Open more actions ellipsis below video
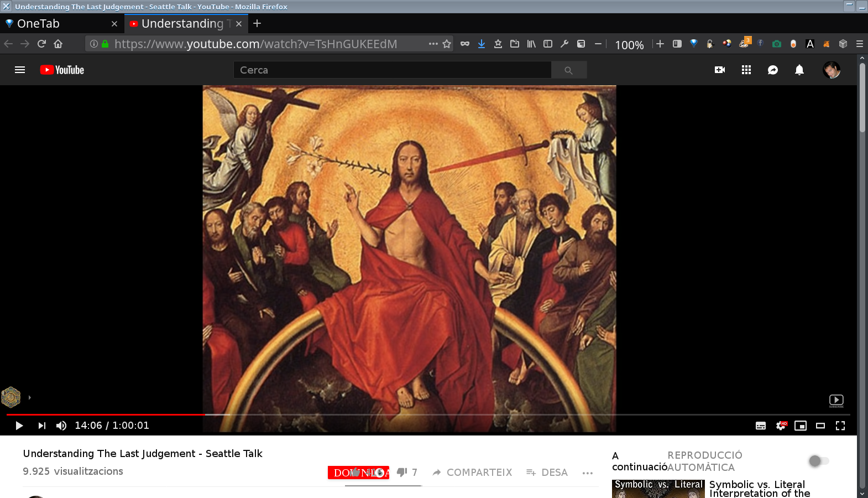 [588, 473]
